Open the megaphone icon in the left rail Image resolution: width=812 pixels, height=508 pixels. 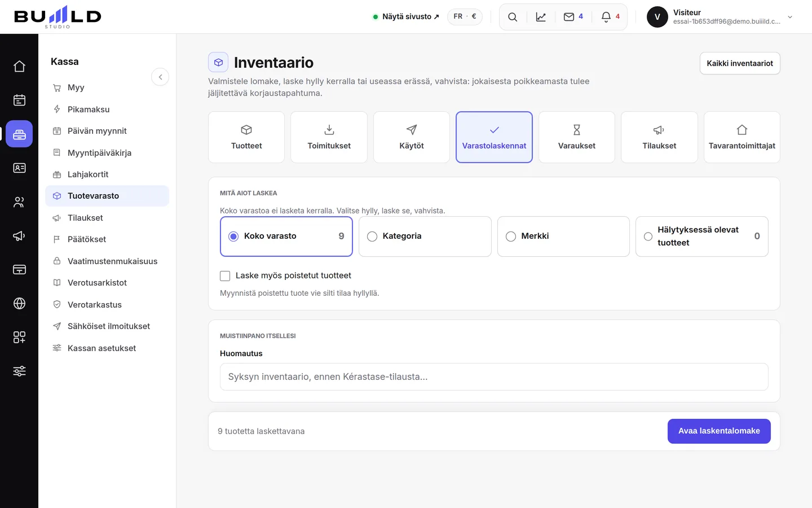19,236
